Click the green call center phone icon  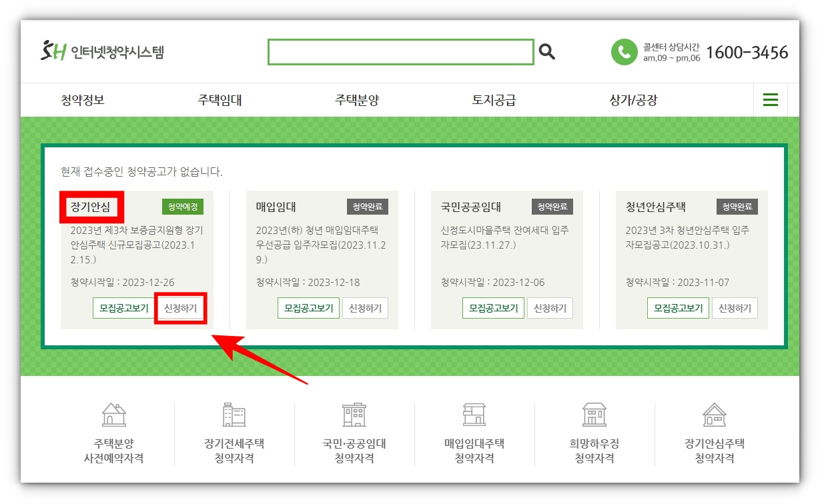[623, 51]
